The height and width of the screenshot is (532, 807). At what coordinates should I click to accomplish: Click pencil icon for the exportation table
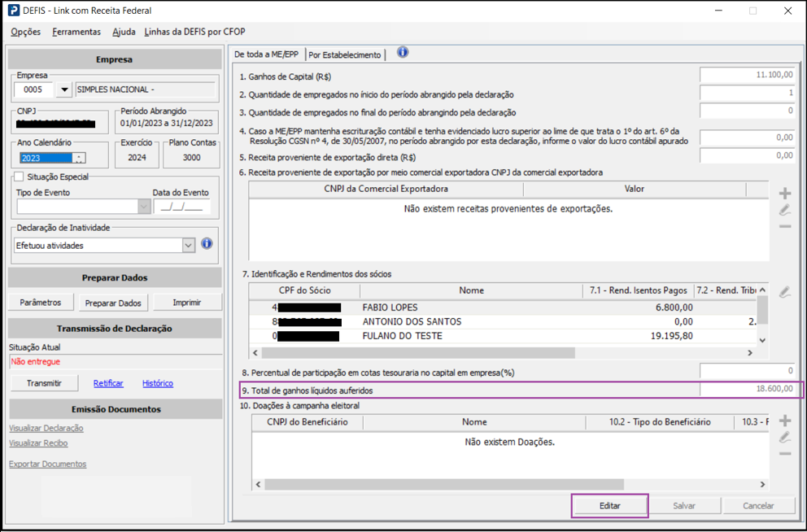(785, 210)
